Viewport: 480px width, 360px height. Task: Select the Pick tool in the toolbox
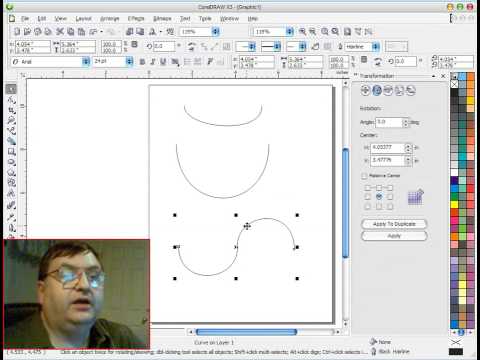(x=11, y=89)
